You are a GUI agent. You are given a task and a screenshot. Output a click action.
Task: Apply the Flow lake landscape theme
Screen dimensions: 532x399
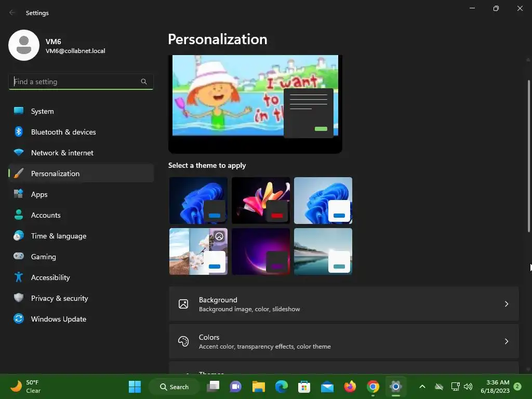click(323, 251)
